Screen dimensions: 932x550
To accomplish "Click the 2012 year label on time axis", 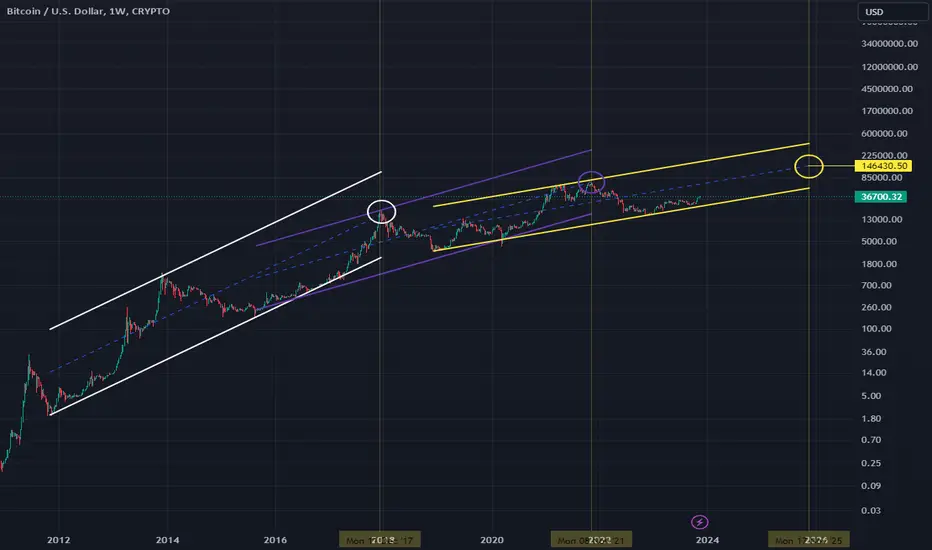I will [58, 540].
